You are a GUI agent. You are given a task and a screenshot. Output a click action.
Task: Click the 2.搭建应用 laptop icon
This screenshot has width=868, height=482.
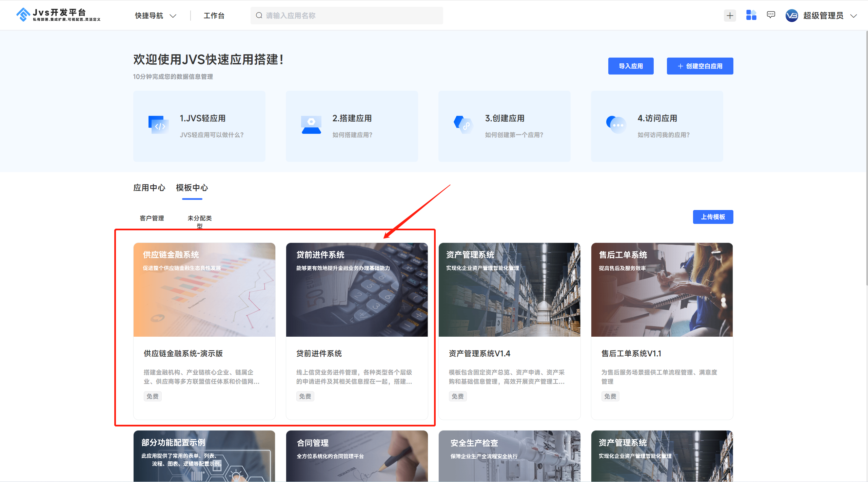point(311,125)
